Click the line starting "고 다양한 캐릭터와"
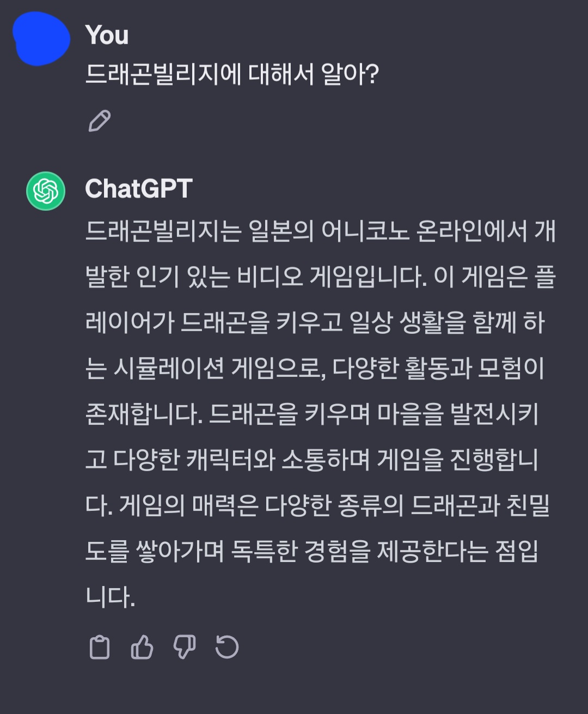This screenshot has width=588, height=714. tap(312, 460)
